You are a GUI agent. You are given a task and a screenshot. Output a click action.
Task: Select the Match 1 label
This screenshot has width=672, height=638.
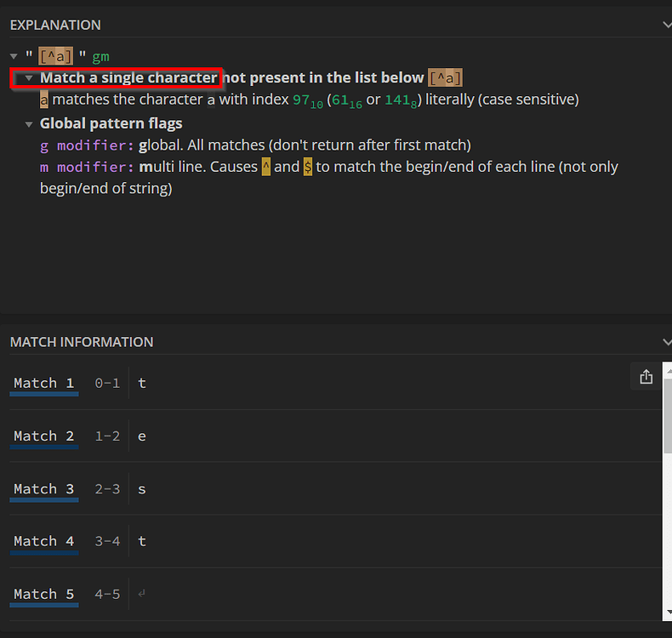click(x=43, y=383)
